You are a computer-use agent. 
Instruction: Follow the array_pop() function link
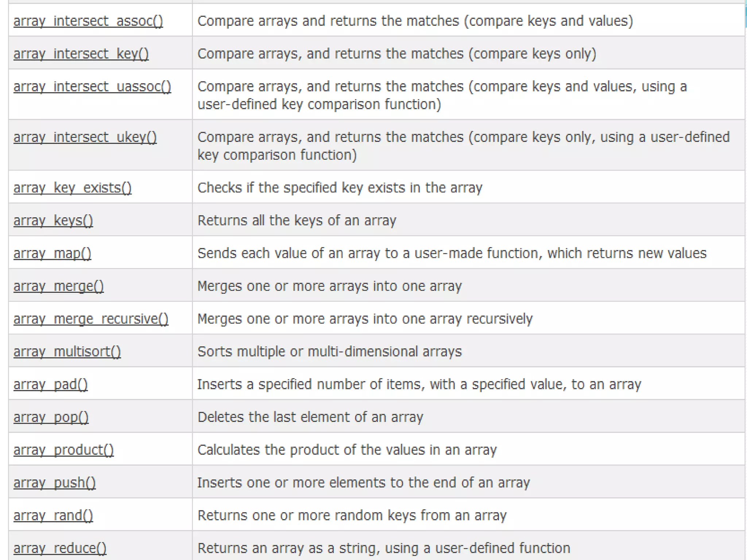tap(51, 417)
